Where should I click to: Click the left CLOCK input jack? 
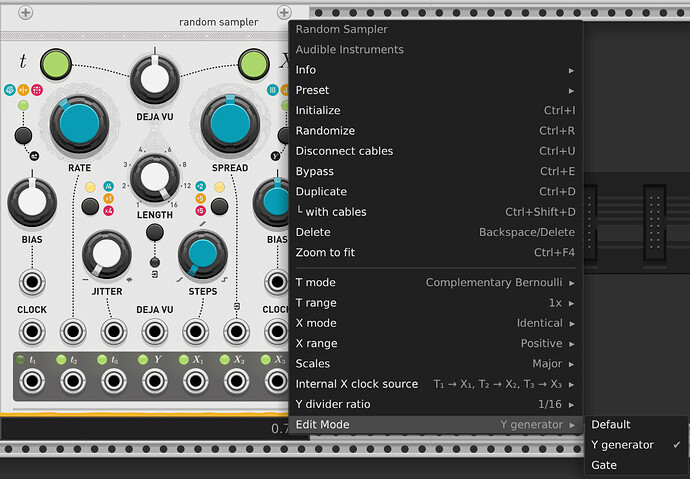[x=32, y=283]
